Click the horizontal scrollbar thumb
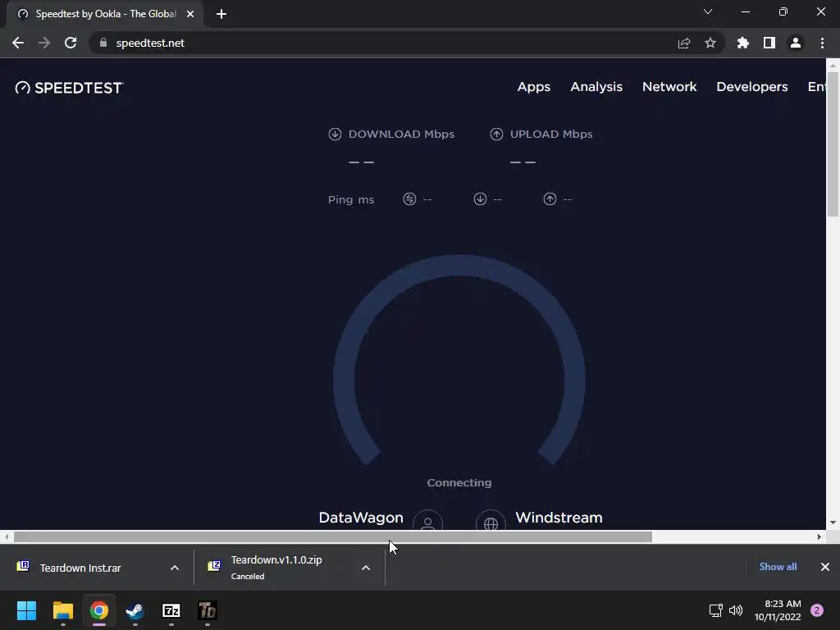 click(x=333, y=536)
